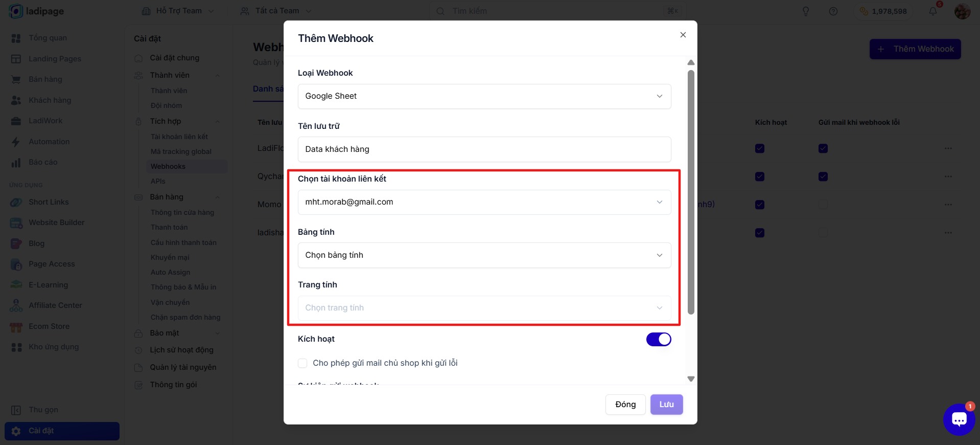This screenshot has height=445, width=980.
Task: Open the help question mark icon
Action: [x=833, y=11]
